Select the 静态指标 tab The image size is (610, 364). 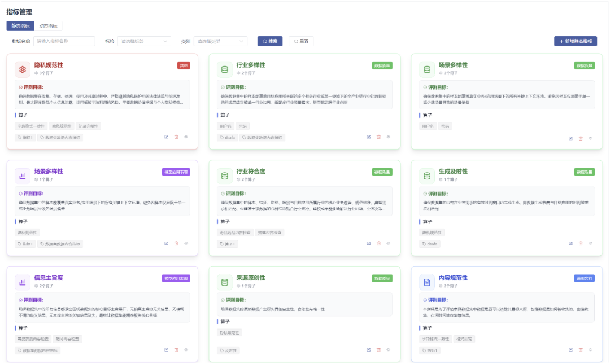tap(21, 25)
